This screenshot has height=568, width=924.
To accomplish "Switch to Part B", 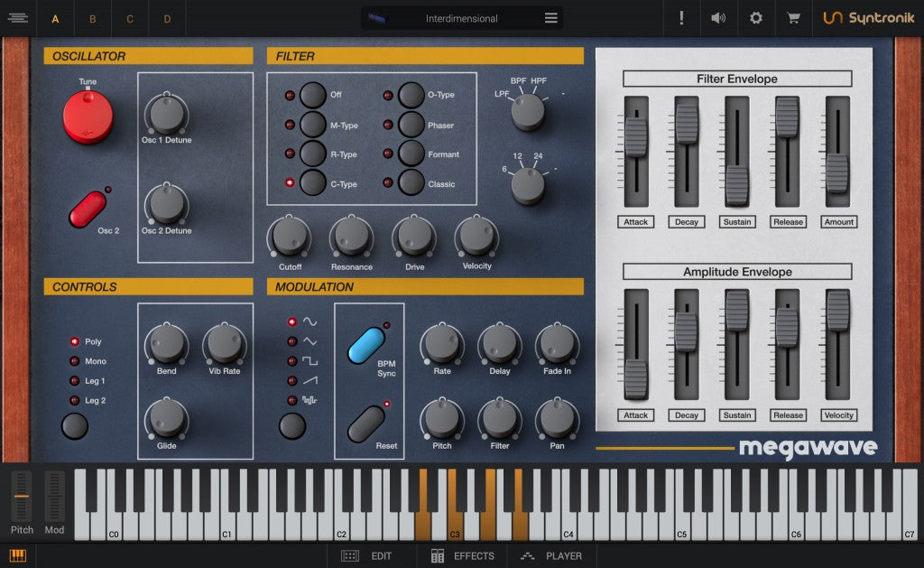I will [x=91, y=17].
